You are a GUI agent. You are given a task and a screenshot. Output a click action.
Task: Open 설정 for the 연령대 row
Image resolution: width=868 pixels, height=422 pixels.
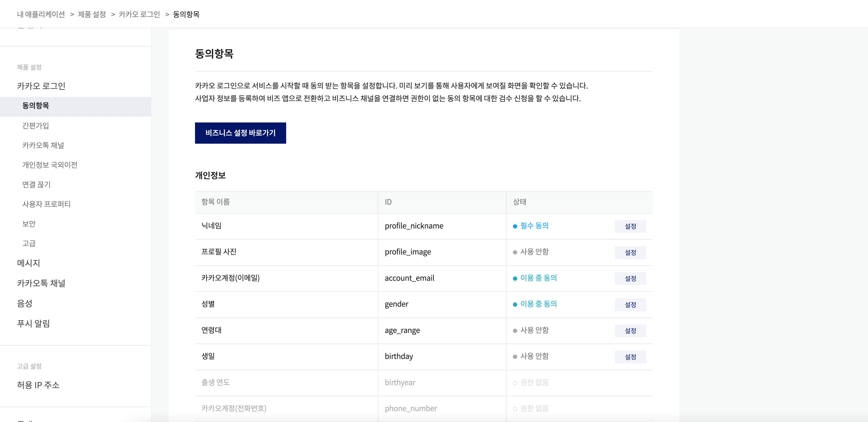(x=630, y=331)
